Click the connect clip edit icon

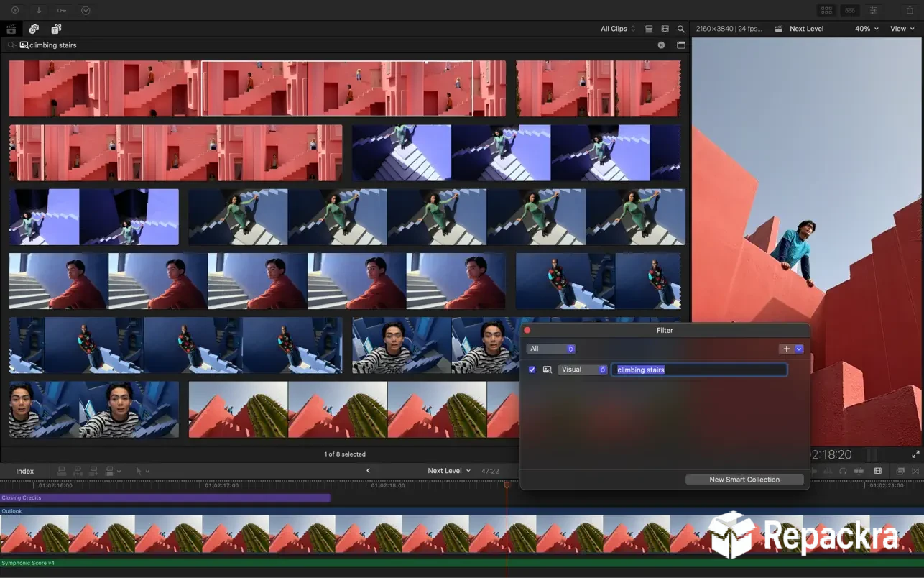(62, 471)
